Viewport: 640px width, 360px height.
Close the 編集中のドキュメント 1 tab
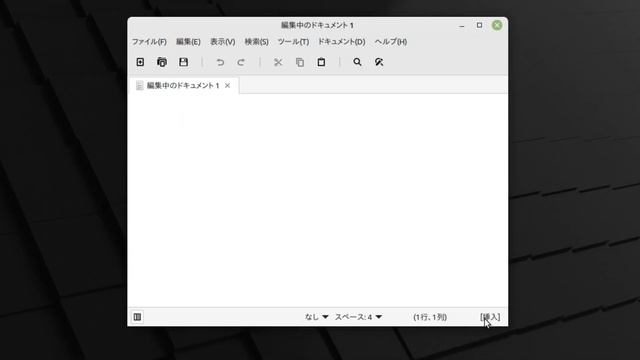click(x=227, y=85)
